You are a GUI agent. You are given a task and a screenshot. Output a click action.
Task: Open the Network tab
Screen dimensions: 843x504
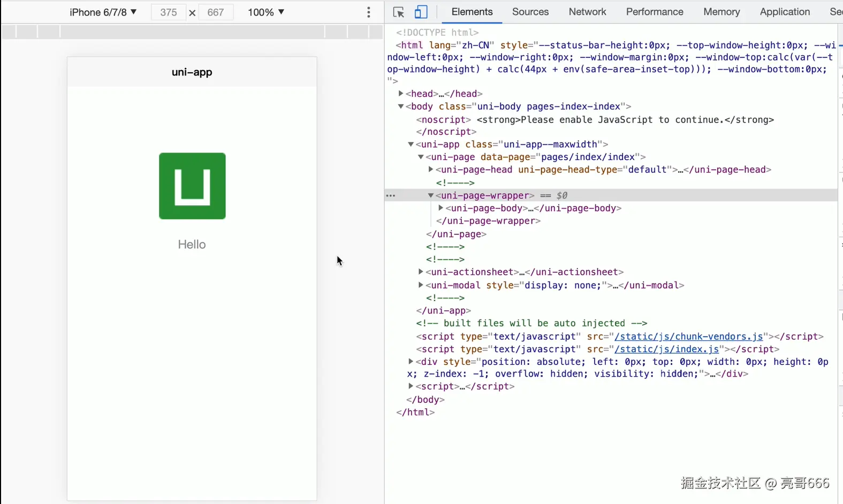(587, 12)
